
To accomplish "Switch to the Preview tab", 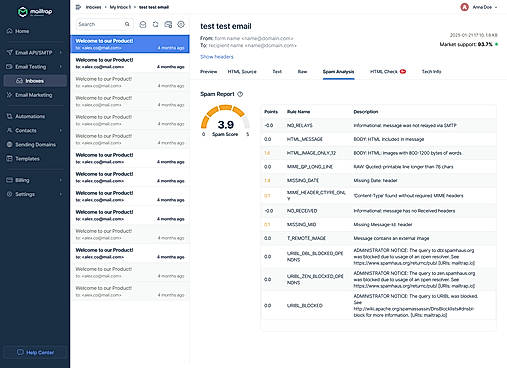I will [x=209, y=72].
